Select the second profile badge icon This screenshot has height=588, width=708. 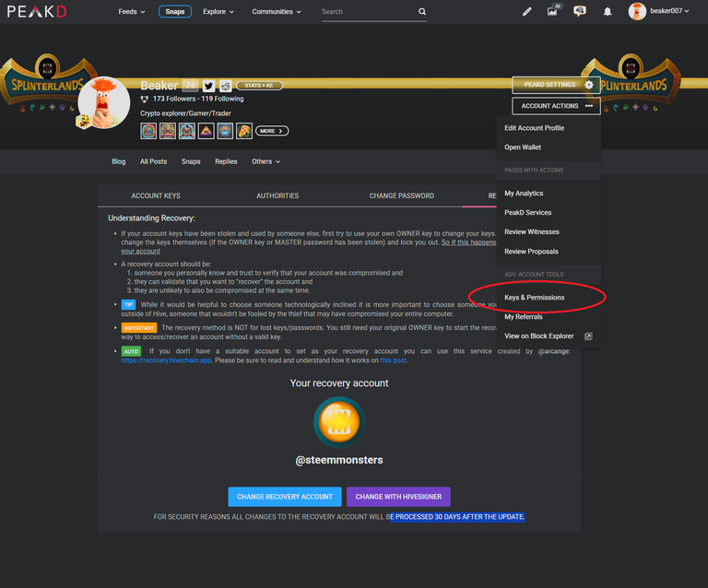(168, 131)
